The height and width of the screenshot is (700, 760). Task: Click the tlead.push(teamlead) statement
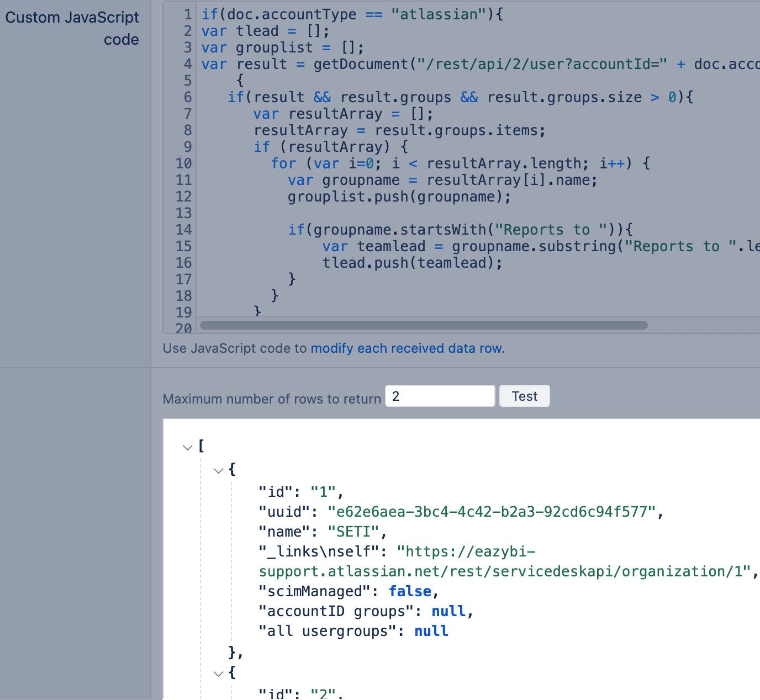[x=412, y=263]
